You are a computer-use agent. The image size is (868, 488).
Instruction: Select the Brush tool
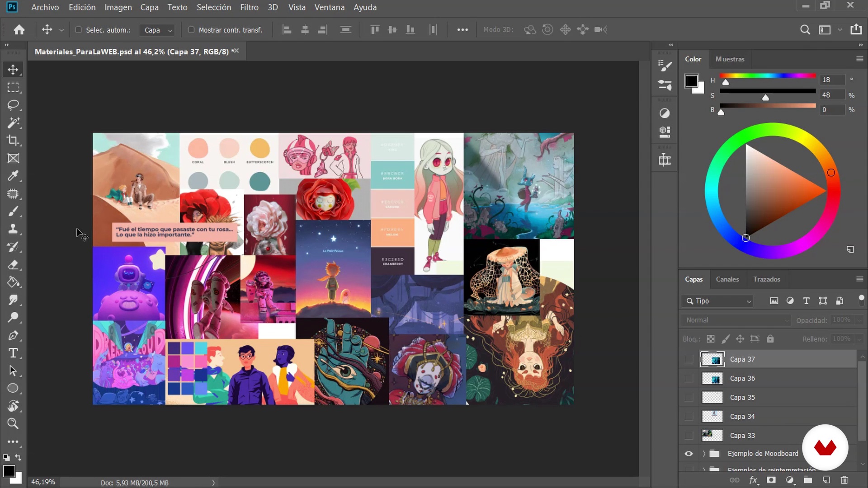pos(13,211)
